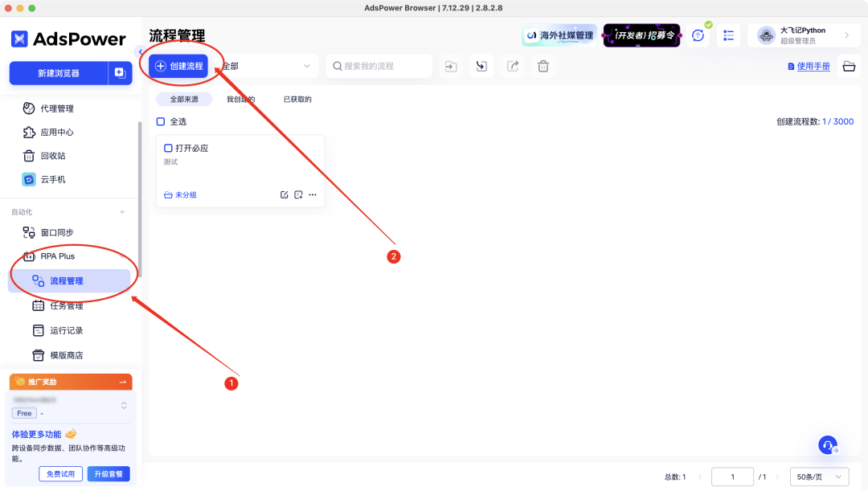The height and width of the screenshot is (491, 868).
Task: Open the 全部 group dropdown
Action: tap(267, 67)
